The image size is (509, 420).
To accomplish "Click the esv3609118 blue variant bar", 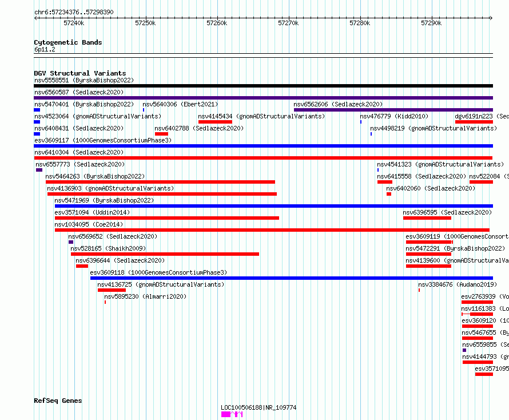I will click(292, 278).
